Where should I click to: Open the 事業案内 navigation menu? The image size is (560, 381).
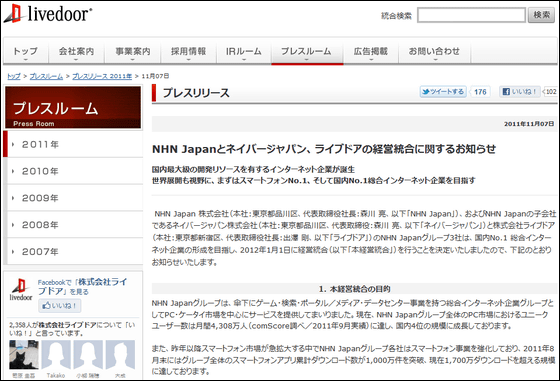click(133, 52)
